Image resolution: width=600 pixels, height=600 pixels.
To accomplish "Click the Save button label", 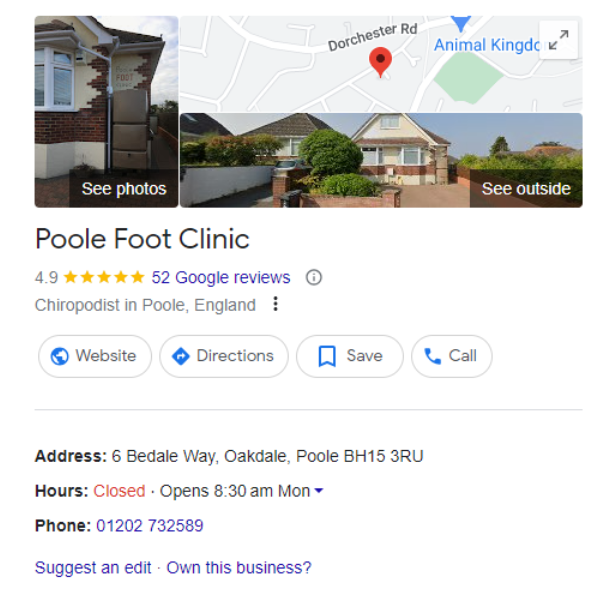I will pyautogui.click(x=364, y=356).
